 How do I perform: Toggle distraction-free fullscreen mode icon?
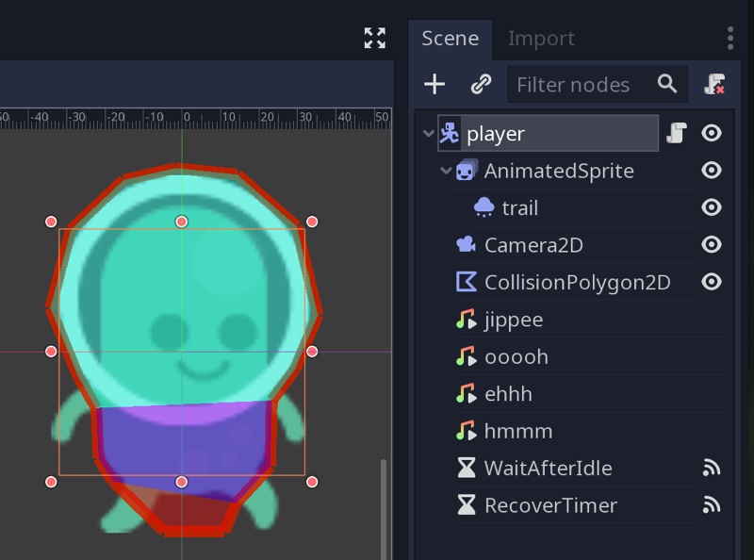[374, 38]
